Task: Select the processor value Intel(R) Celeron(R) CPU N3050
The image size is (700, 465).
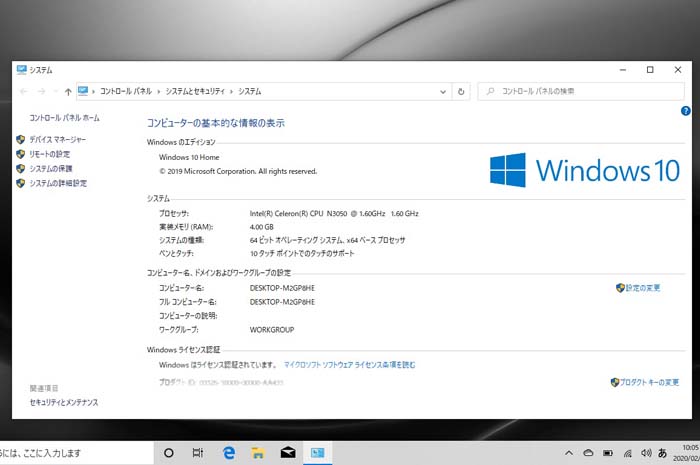Action: (x=298, y=214)
